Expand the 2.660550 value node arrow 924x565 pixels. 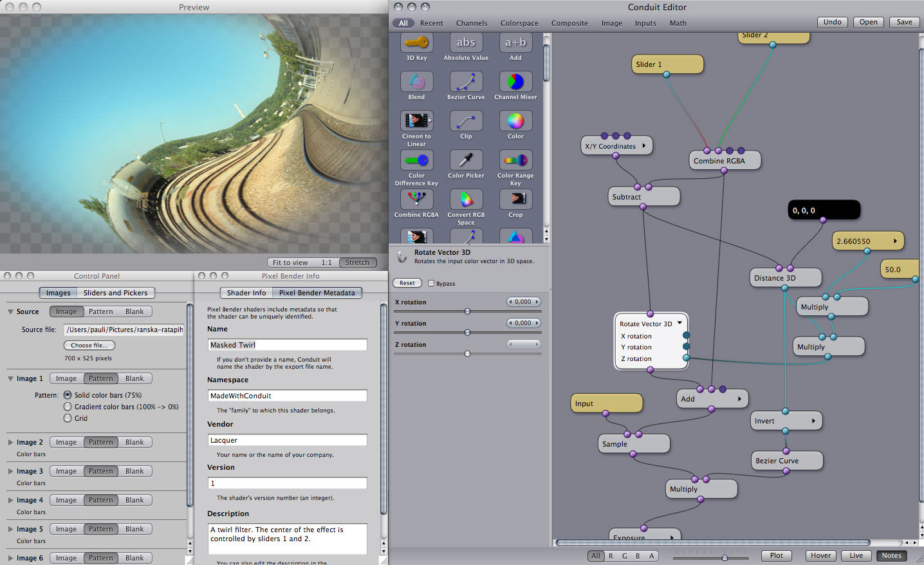click(x=895, y=241)
